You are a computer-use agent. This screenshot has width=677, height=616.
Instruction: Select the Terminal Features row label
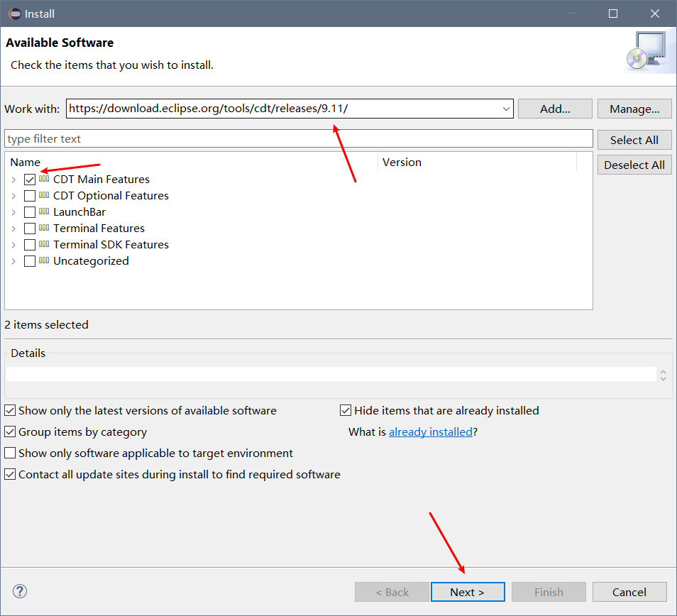point(99,229)
